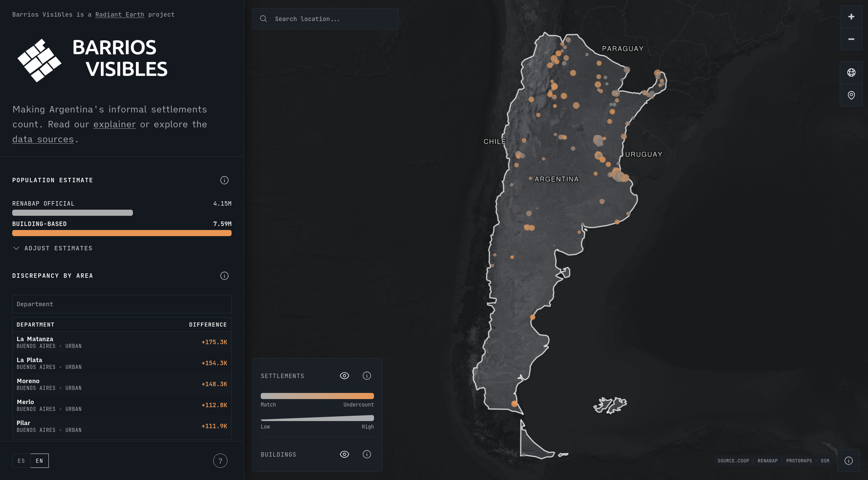868x480 pixels.
Task: Expand Adjust Estimates section
Action: coord(53,248)
